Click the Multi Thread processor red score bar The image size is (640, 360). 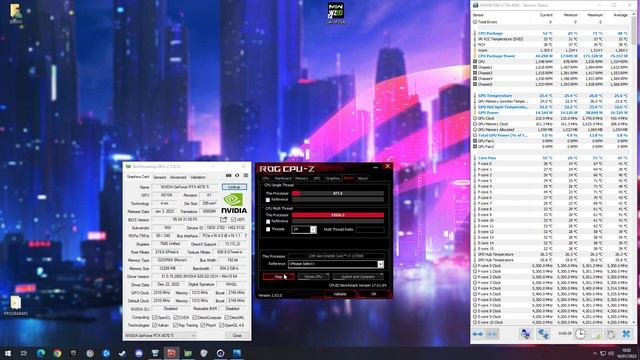(338, 215)
